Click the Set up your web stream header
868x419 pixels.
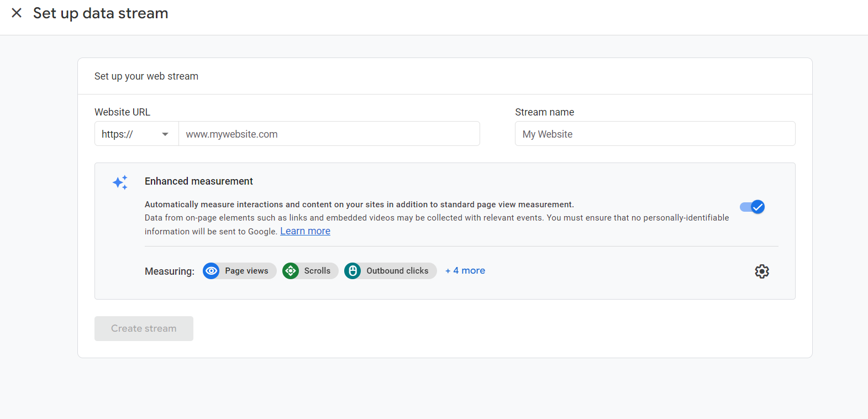pyautogui.click(x=146, y=76)
